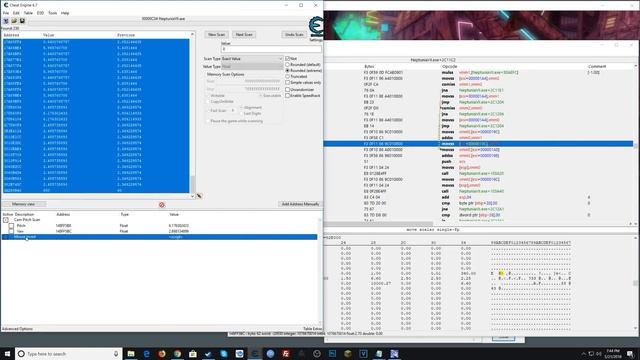
Task: Open the Tools menu
Action: coord(53,13)
